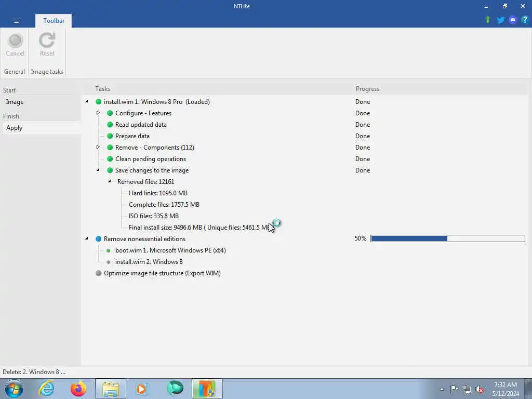Collapse Remove nonessential editions node
This screenshot has width=532, height=399.
pos(87,238)
